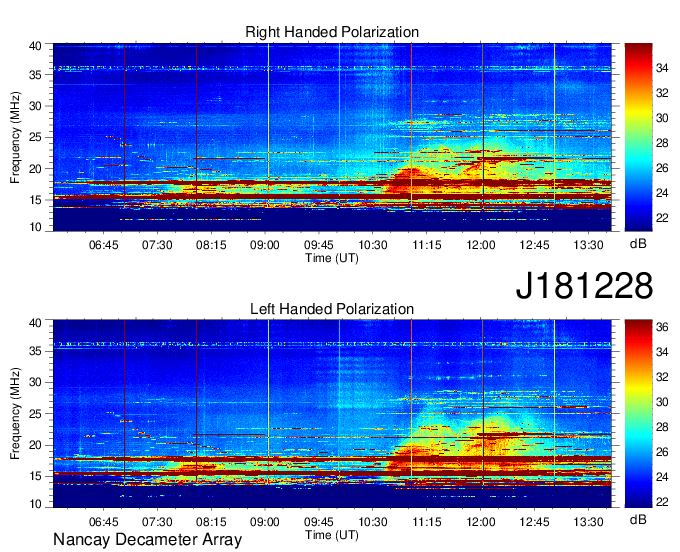Click the 30 MHz tick on the Right Handed plot
The image size is (680, 552).
point(36,106)
